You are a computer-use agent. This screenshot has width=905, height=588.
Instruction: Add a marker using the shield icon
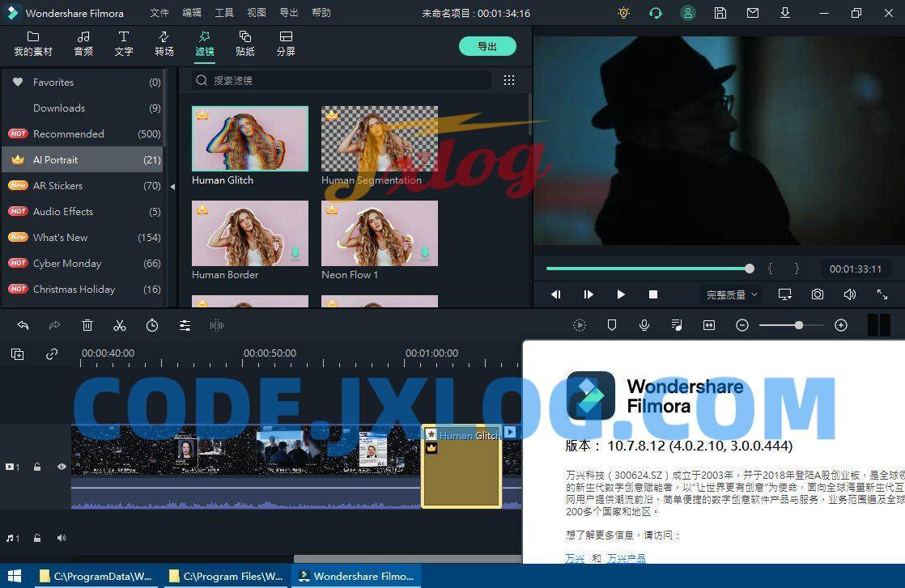pos(612,325)
